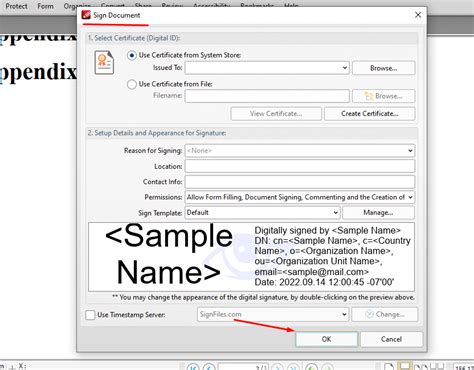Close the Sign Document dialog with X
The height and width of the screenshot is (370, 474).
[418, 15]
